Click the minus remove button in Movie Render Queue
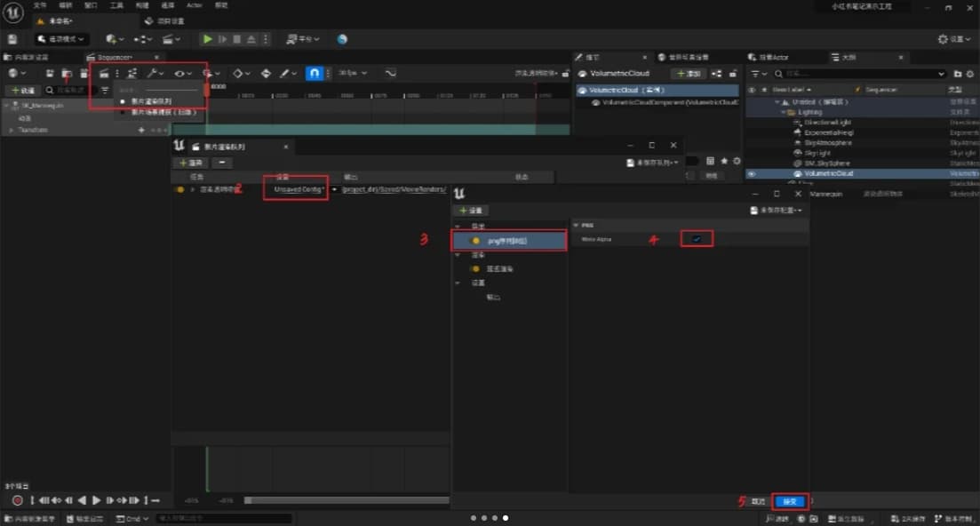Image resolution: width=980 pixels, height=526 pixels. pos(222,163)
